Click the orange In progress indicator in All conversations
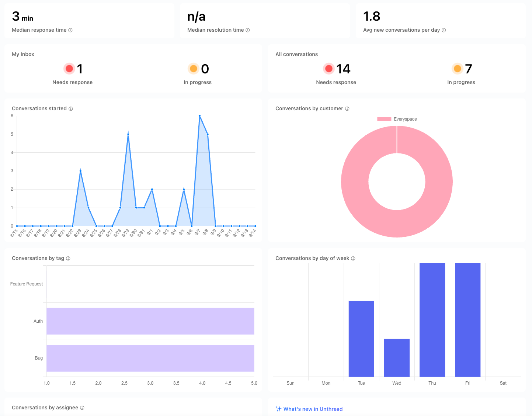 [x=458, y=69]
